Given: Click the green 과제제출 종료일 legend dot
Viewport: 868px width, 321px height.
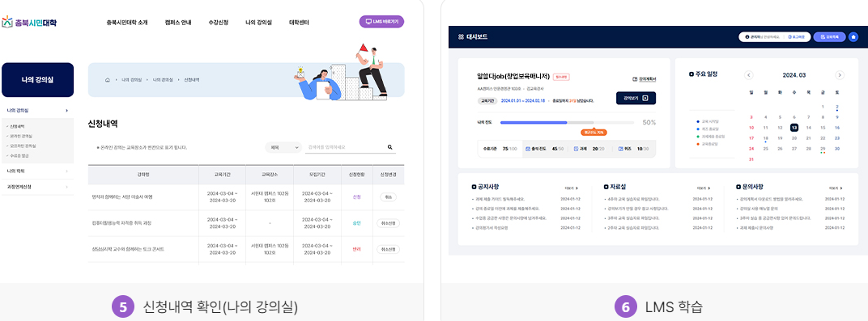Looking at the screenshot, I should pos(698,136).
